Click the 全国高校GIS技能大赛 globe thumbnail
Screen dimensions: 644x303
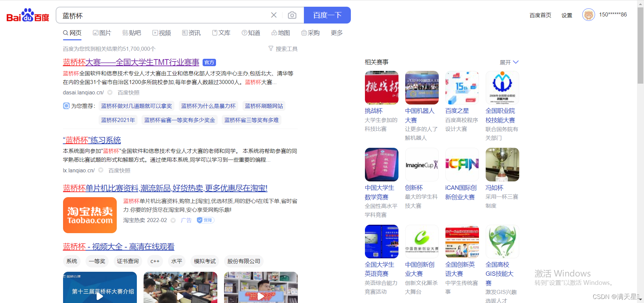pos(502,242)
